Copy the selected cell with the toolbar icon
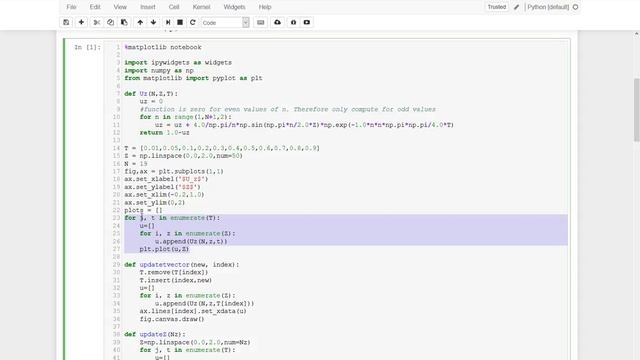The width and height of the screenshot is (640, 360). coord(111,22)
